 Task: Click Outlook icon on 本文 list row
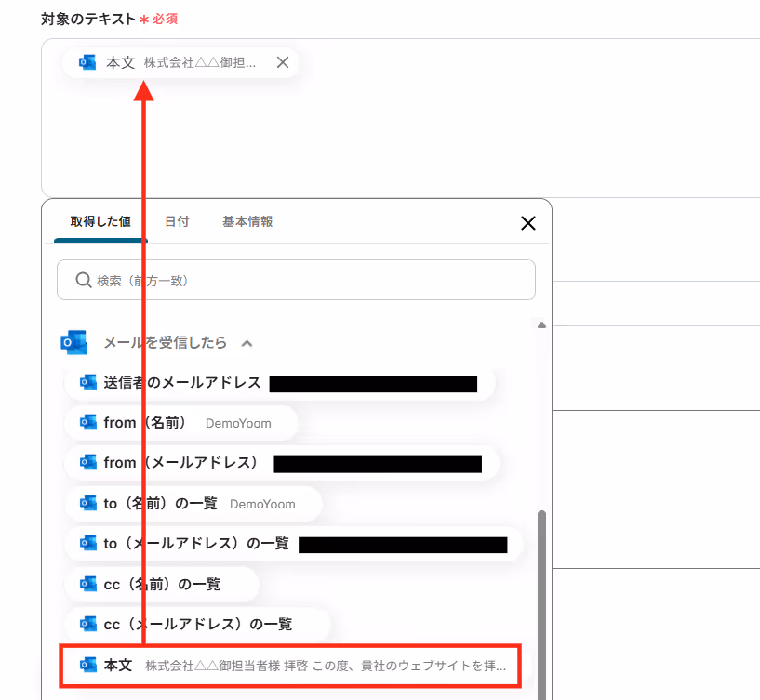click(x=87, y=665)
